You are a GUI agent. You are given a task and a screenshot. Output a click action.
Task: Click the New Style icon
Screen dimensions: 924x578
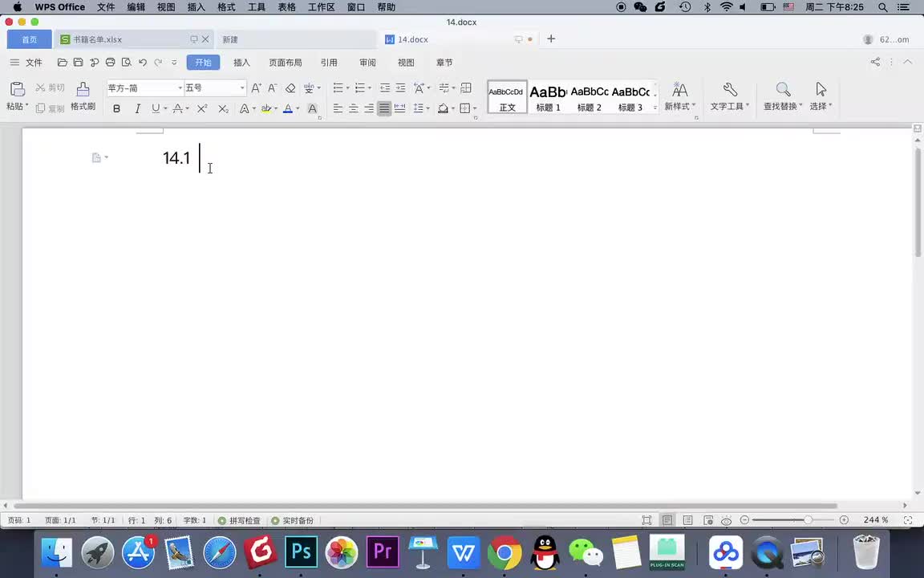point(680,89)
